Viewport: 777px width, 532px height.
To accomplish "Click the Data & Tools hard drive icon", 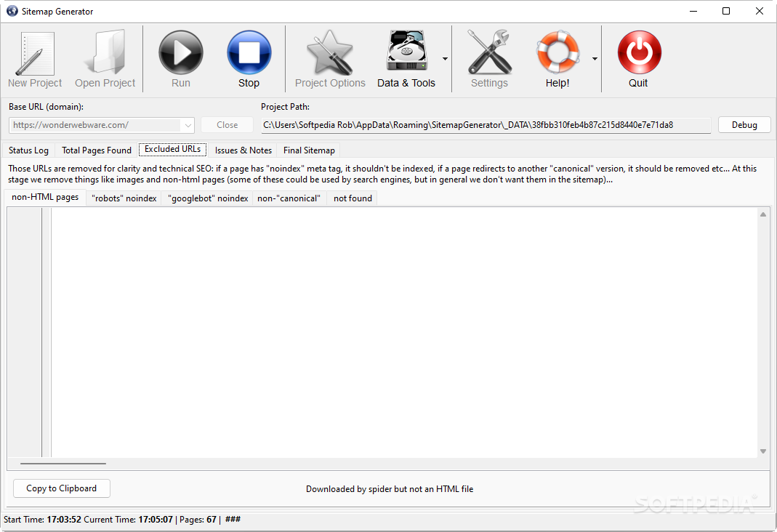I will click(x=406, y=52).
